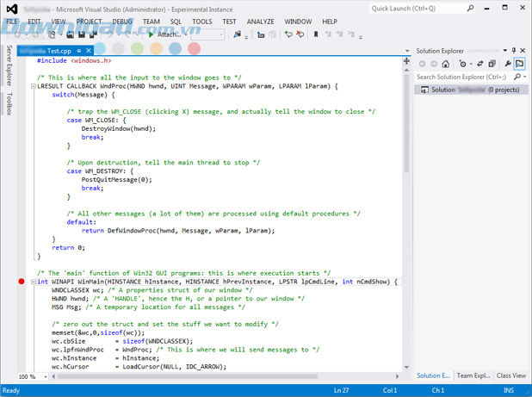Comment out the selected lines icon
Screen dimensions: 532x397
[288, 34]
